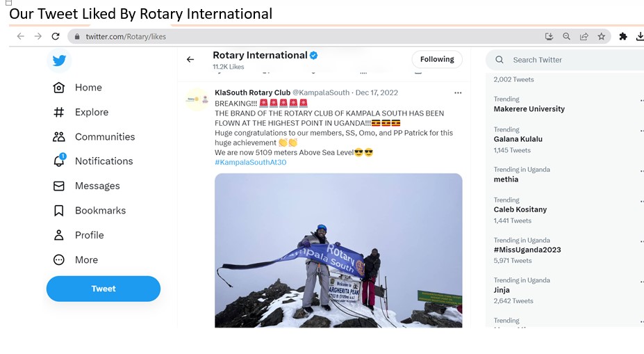Click the search magnifier icon
This screenshot has width=644, height=354.
coord(499,60)
